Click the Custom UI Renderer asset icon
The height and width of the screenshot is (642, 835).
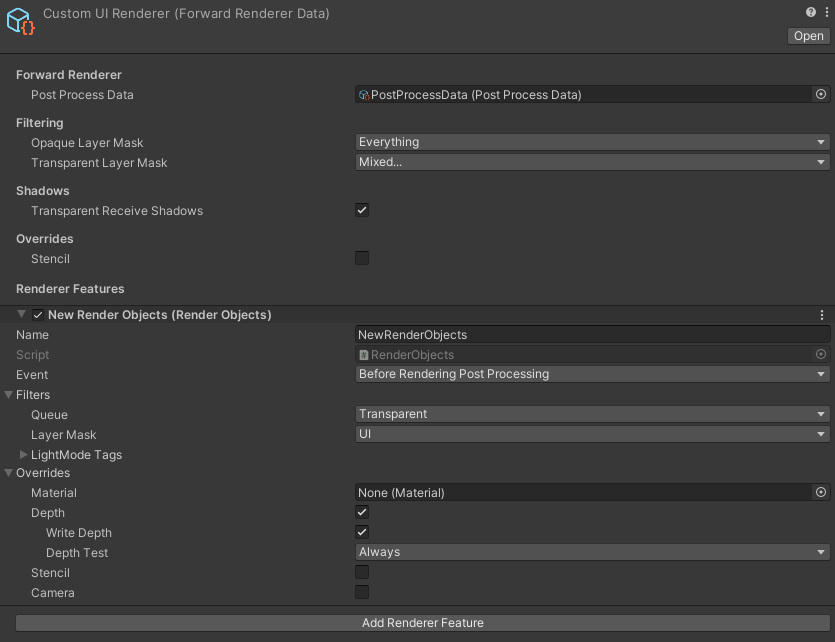point(21,22)
